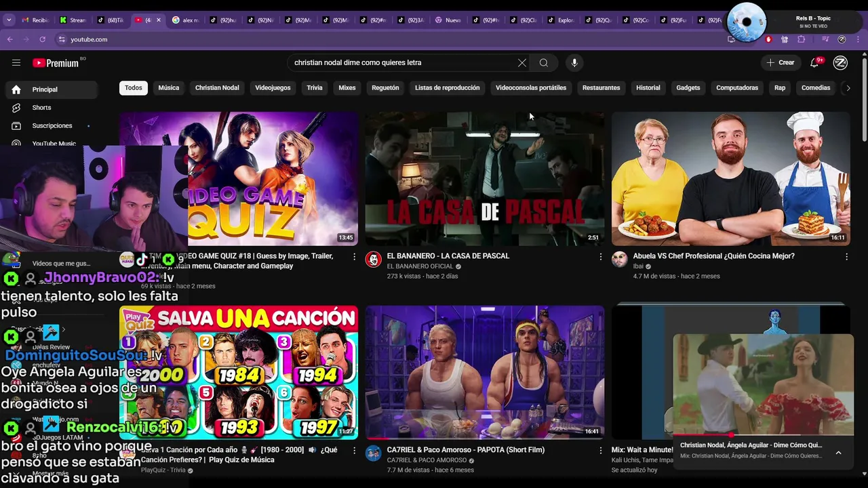Select the Trivia filter chip
This screenshot has width=868, height=488.
[315, 87]
